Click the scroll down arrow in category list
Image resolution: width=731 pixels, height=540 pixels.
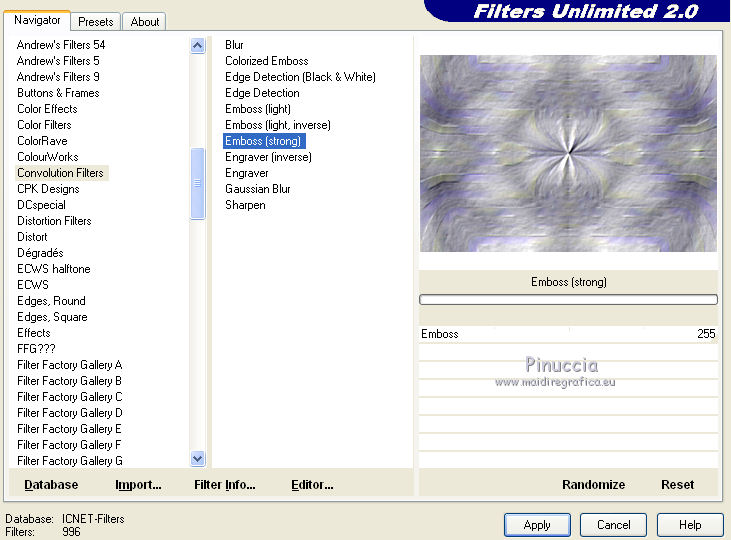[198, 459]
